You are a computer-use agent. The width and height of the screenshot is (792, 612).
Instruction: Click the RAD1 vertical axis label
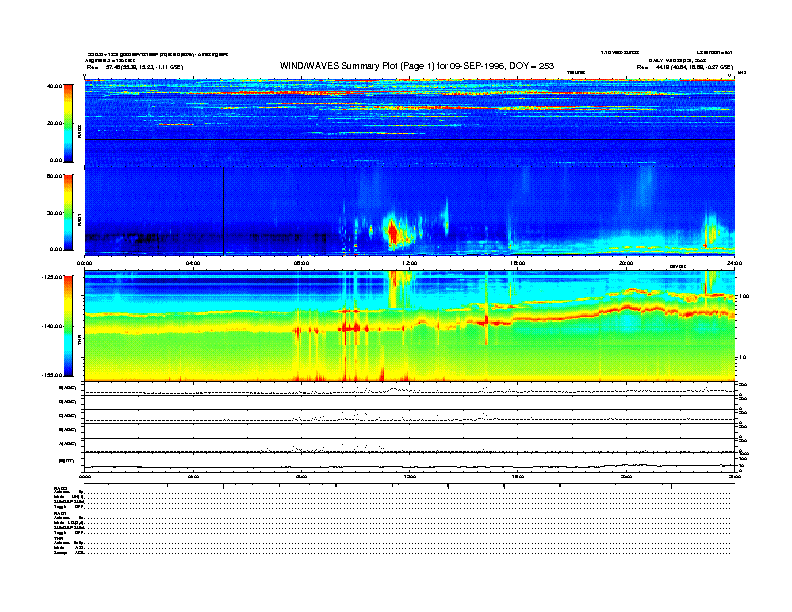pos(79,219)
